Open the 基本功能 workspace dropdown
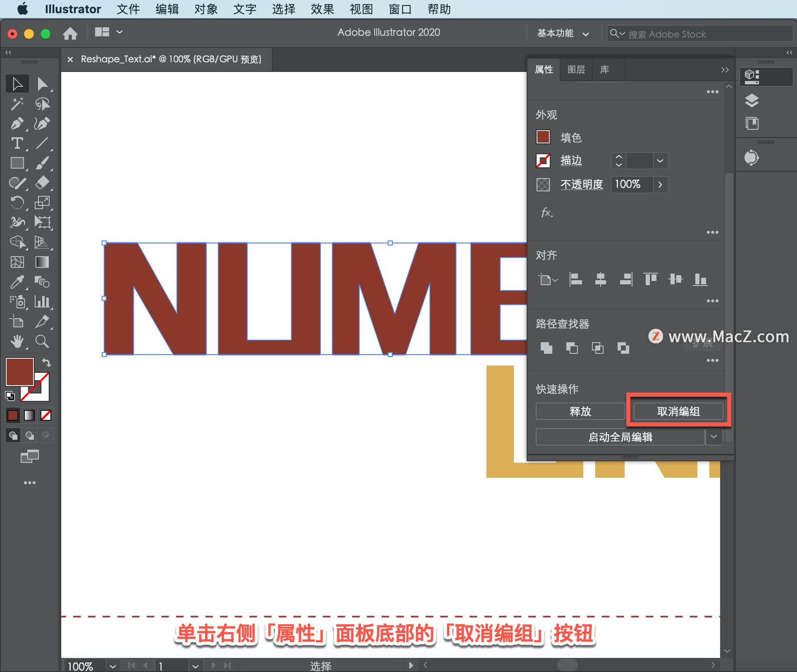797x672 pixels. [563, 34]
